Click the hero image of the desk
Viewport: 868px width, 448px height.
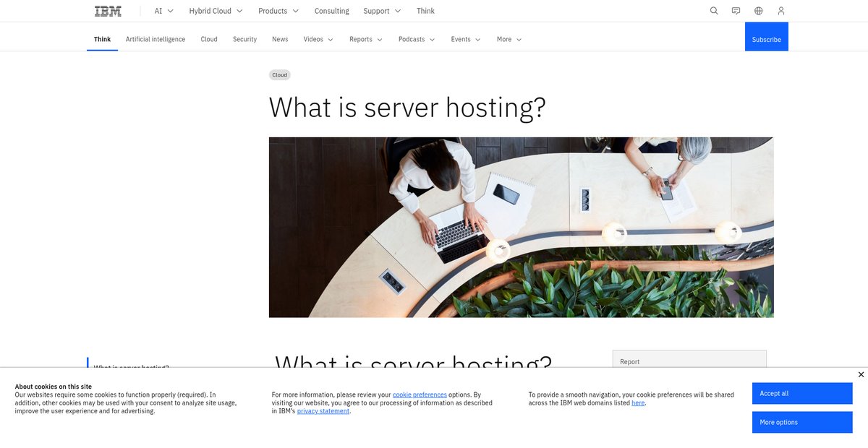pyautogui.click(x=521, y=227)
